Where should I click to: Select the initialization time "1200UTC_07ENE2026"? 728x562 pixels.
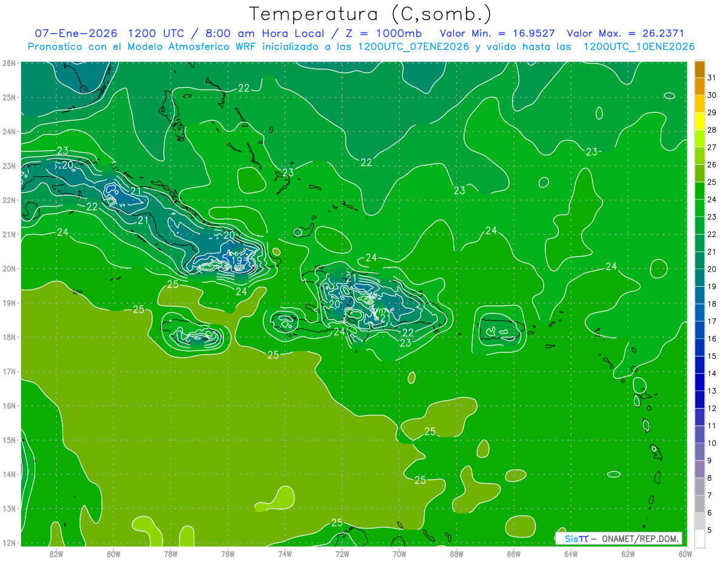point(414,47)
